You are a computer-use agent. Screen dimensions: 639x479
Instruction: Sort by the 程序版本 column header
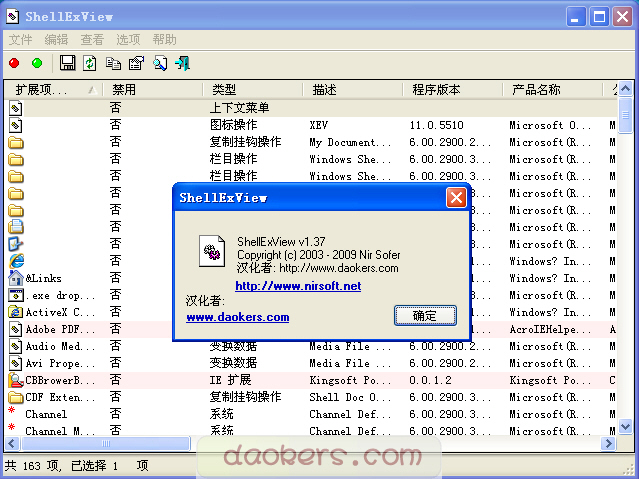point(452,89)
